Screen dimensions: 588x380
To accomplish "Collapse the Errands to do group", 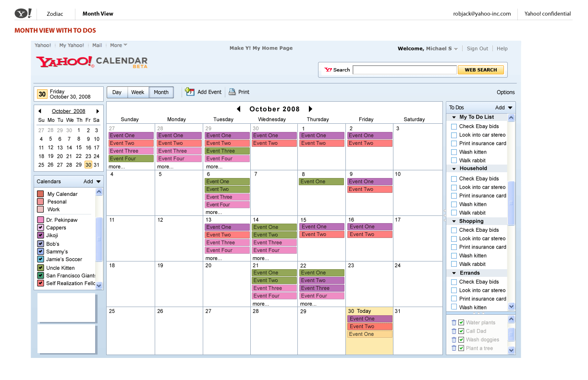I will 454,273.
